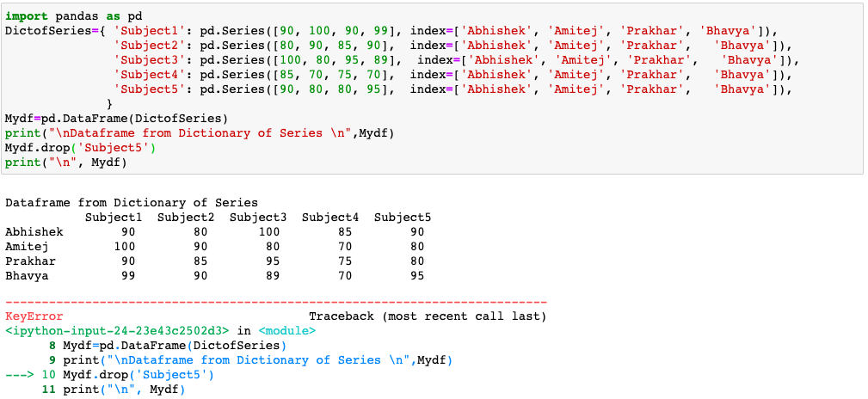Click traceback line number 11
This screenshot has height=399, width=868.
point(49,390)
